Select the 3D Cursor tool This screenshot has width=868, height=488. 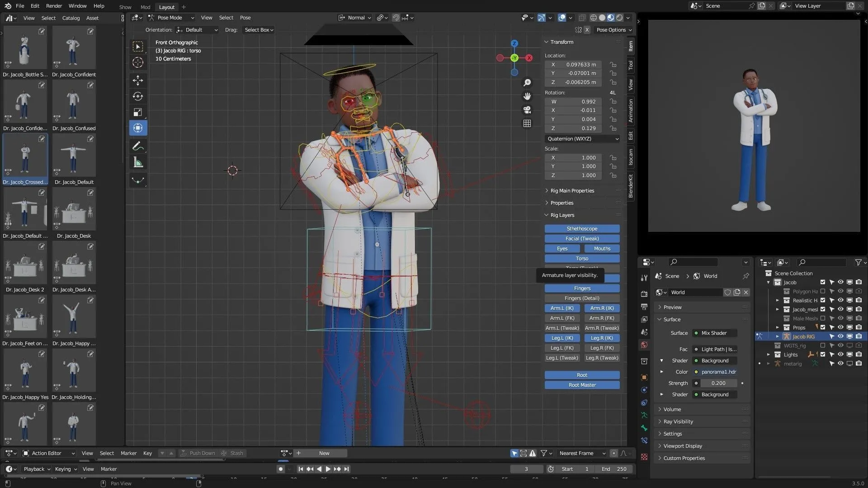[x=137, y=63]
